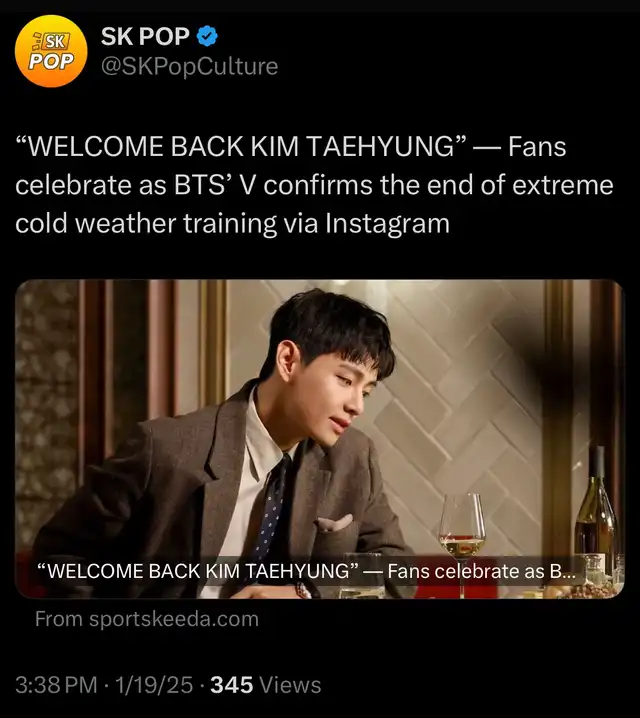This screenshot has height=718, width=640.
Task: Open the SK POP display name
Action: (x=145, y=37)
